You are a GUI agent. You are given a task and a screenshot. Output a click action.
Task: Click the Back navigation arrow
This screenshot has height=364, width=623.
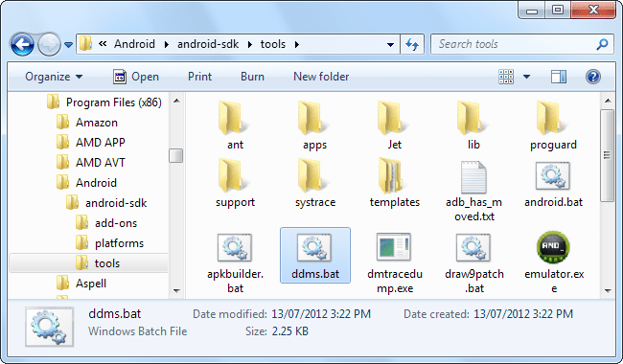click(23, 44)
